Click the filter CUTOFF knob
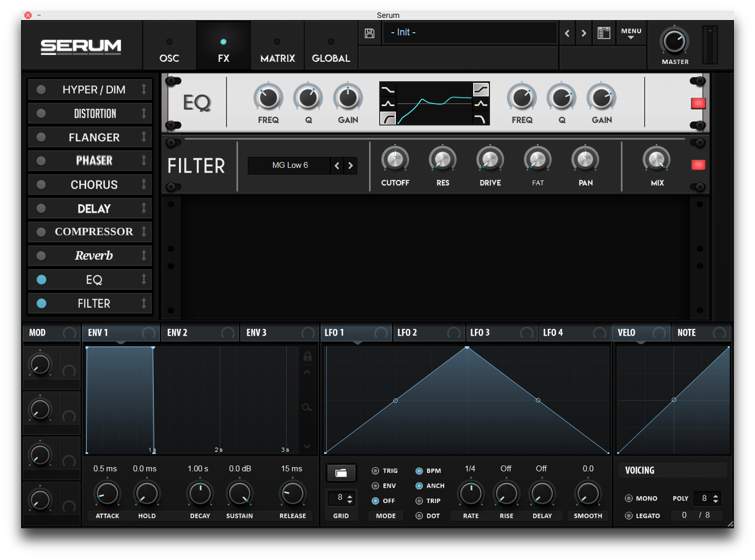This screenshot has height=560, width=755. click(395, 159)
